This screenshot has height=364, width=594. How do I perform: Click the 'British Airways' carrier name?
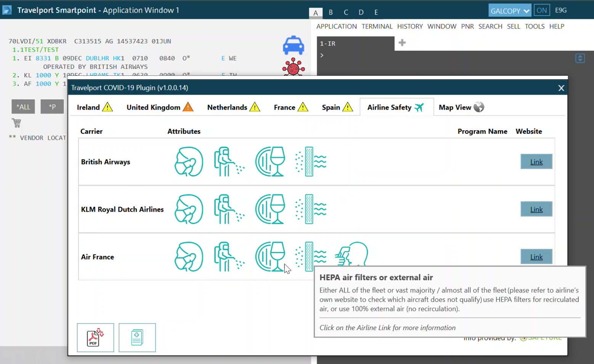[106, 162]
